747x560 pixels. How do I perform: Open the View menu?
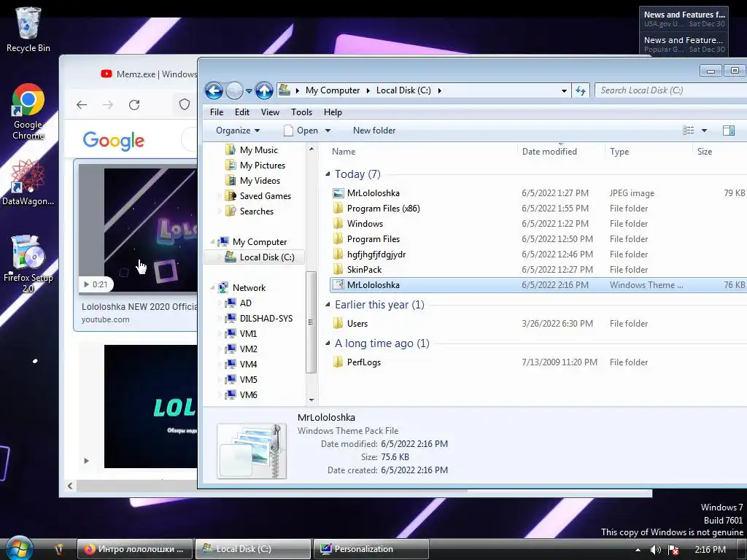click(270, 112)
